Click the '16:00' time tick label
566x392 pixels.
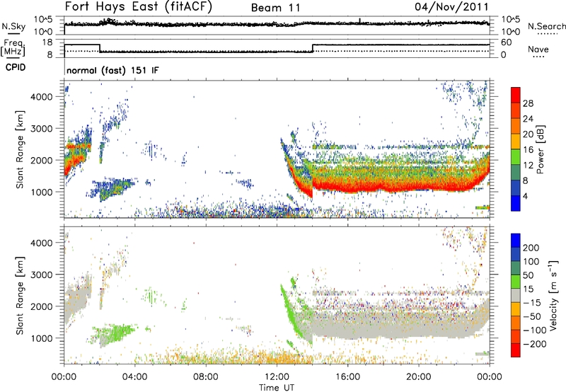click(x=347, y=377)
